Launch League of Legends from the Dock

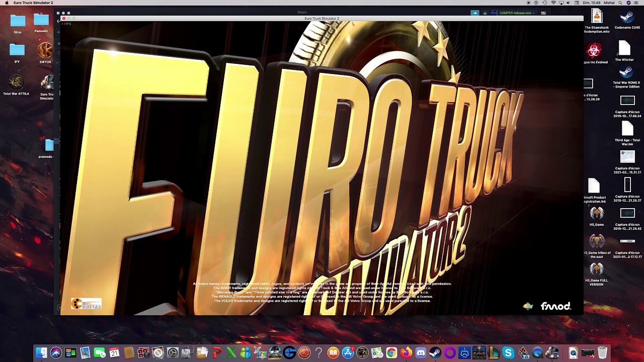pos(494,353)
